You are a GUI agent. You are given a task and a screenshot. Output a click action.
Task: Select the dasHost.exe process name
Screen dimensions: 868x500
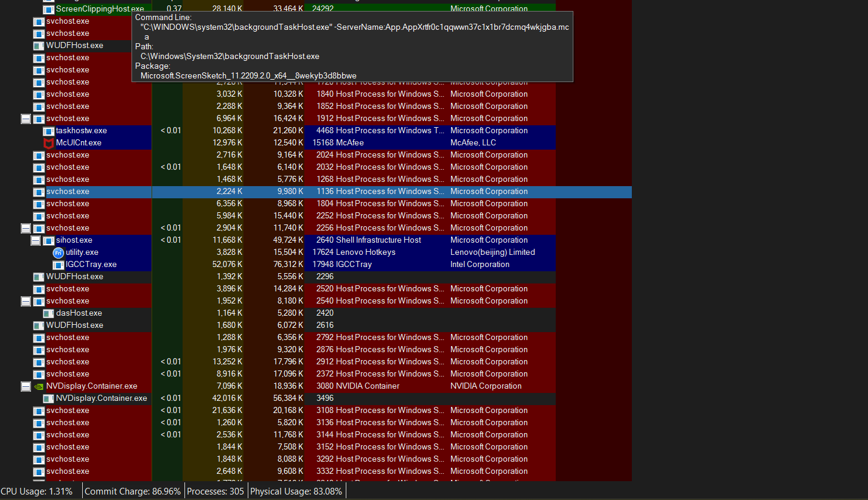(x=79, y=313)
